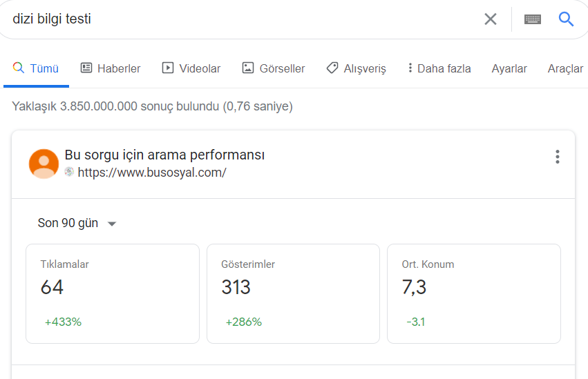Viewport: 588px width, 379px height.
Task: Clear the search box with the X icon
Action: click(490, 19)
